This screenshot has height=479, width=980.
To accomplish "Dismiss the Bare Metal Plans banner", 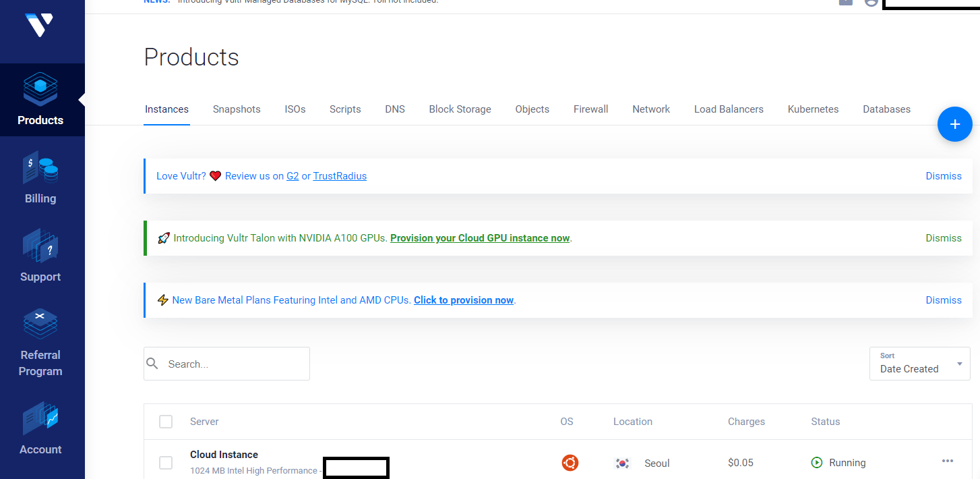I will point(944,300).
